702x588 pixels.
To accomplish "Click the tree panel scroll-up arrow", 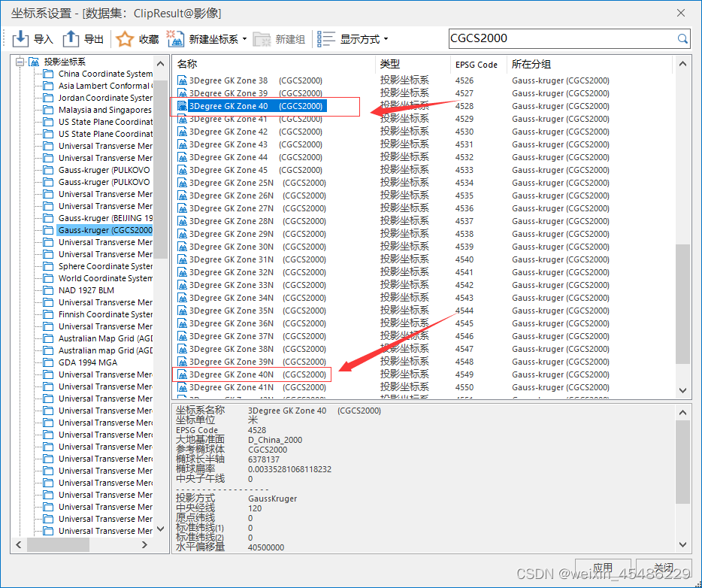I will [x=160, y=62].
